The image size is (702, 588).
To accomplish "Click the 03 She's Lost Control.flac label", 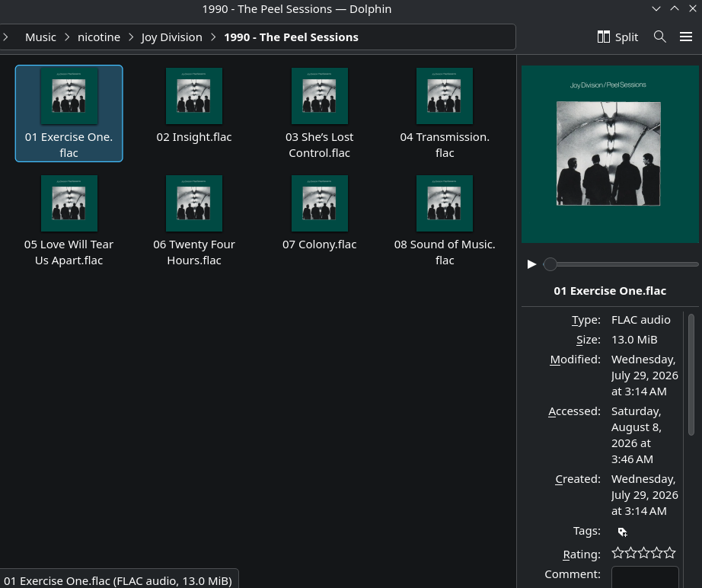I will pos(320,145).
